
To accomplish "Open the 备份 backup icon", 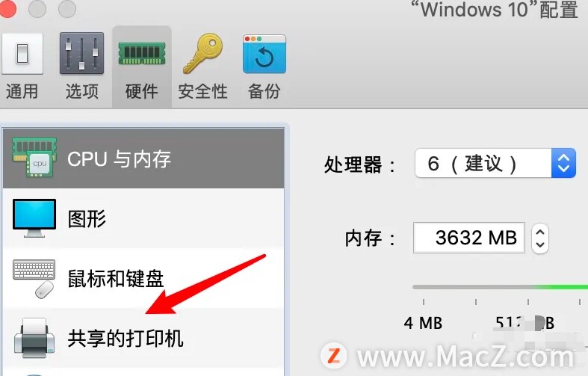I will tap(264, 54).
